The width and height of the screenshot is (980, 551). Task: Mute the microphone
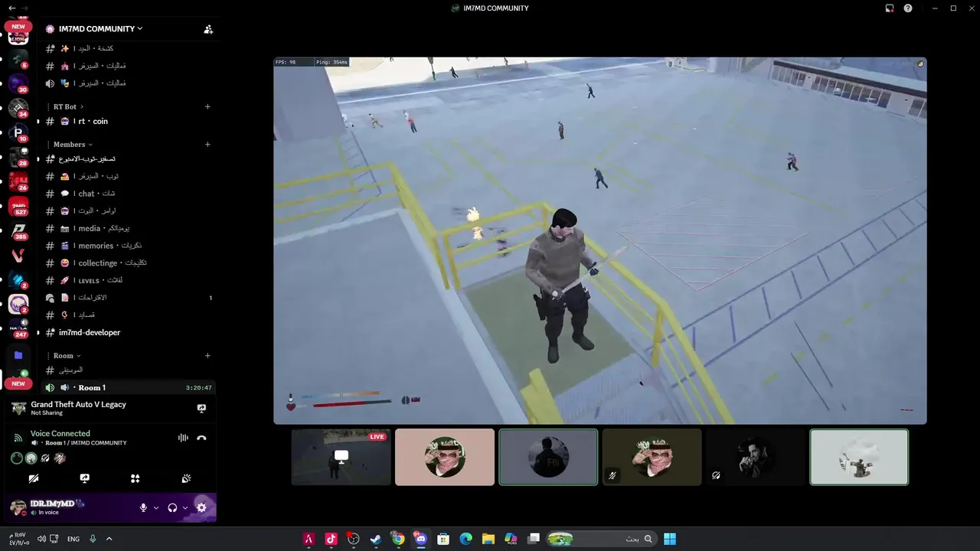point(143,507)
